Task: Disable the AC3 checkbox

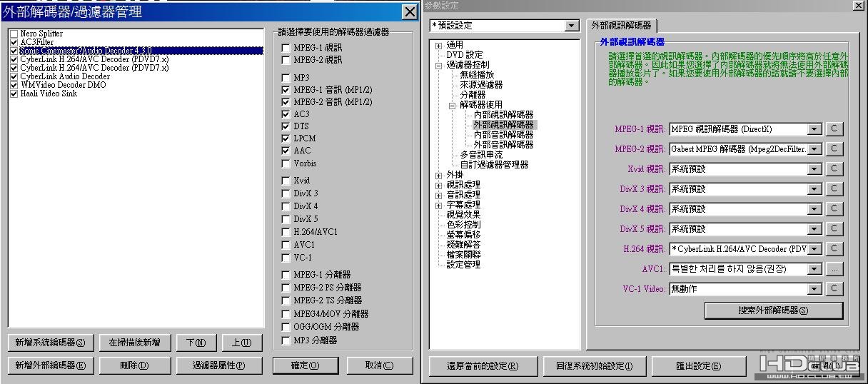Action: [x=286, y=114]
